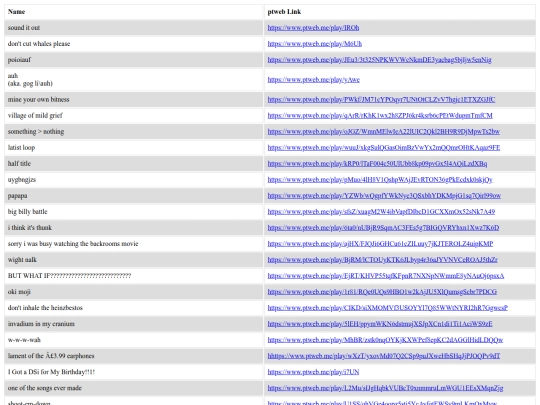
Task: Select the 'lament of the £3.99 earphones' name cell
Action: tap(134, 356)
